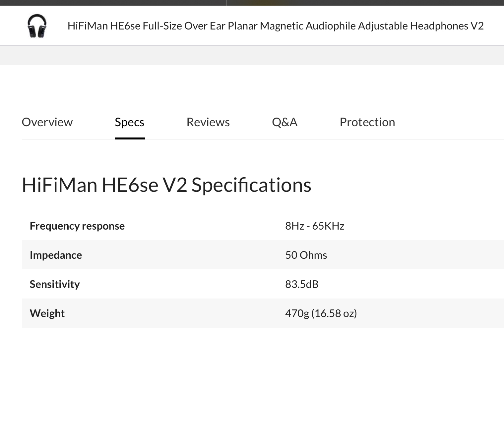This screenshot has width=504, height=433.
Task: Click the HiFiMan HE6se product title link
Action: click(275, 26)
